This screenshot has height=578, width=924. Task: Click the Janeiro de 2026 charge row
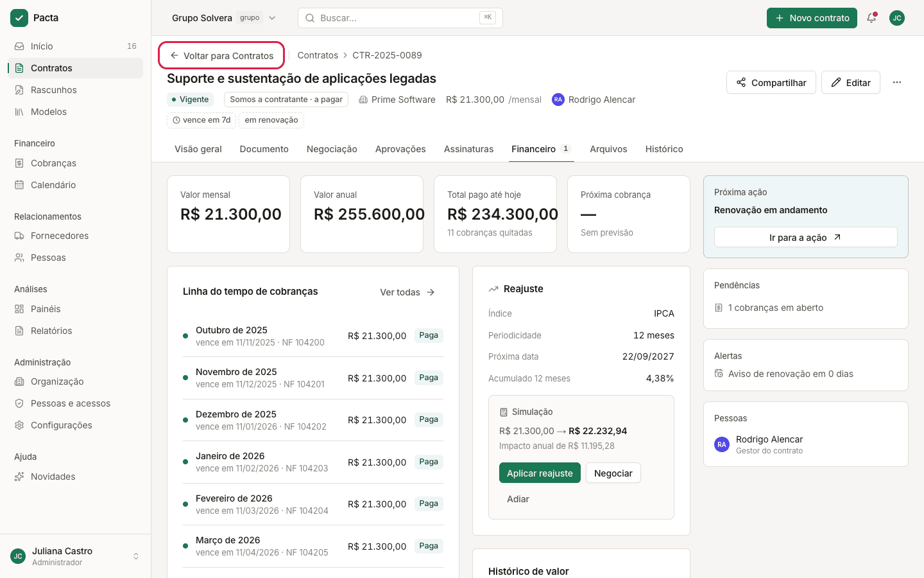pos(313,462)
